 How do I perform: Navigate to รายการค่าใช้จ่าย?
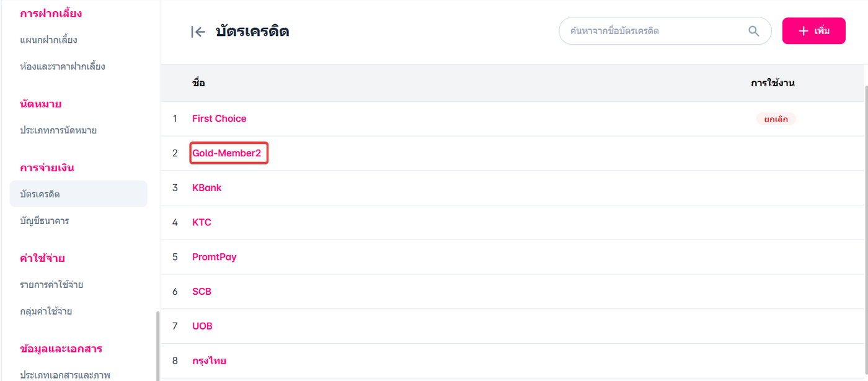pyautogui.click(x=51, y=285)
